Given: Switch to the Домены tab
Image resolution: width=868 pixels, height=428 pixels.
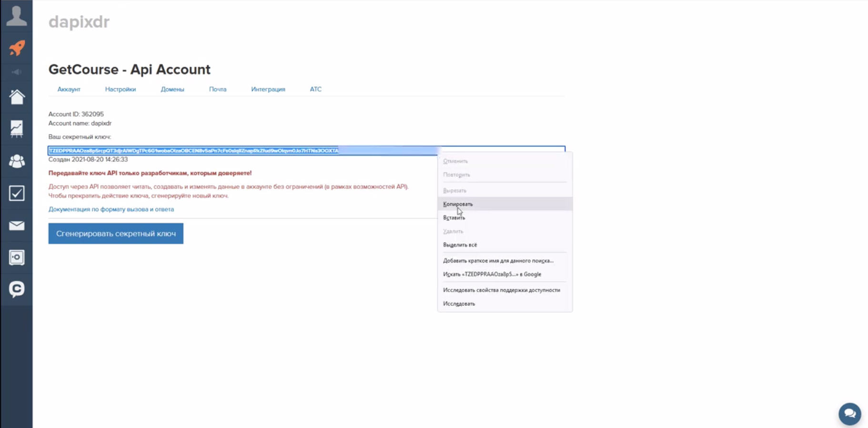Looking at the screenshot, I should click(x=172, y=89).
